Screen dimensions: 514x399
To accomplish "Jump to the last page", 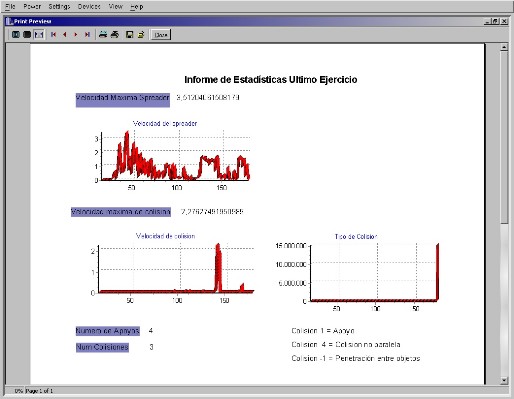I will point(87,34).
